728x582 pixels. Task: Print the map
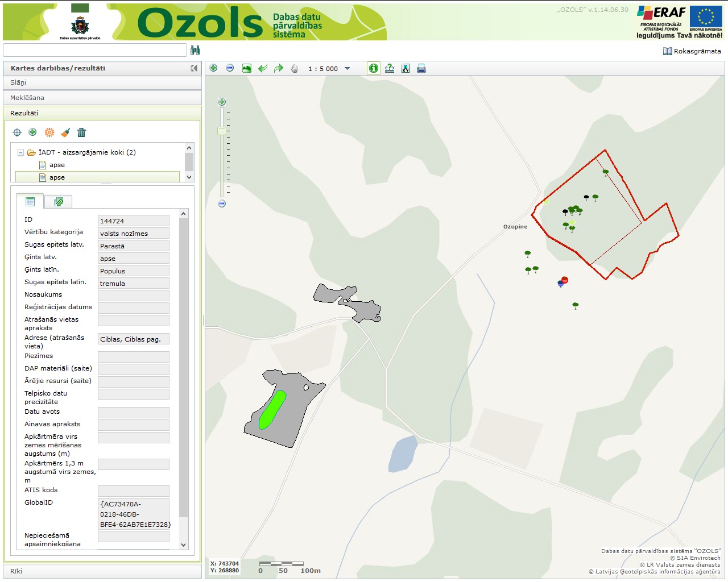click(x=421, y=68)
